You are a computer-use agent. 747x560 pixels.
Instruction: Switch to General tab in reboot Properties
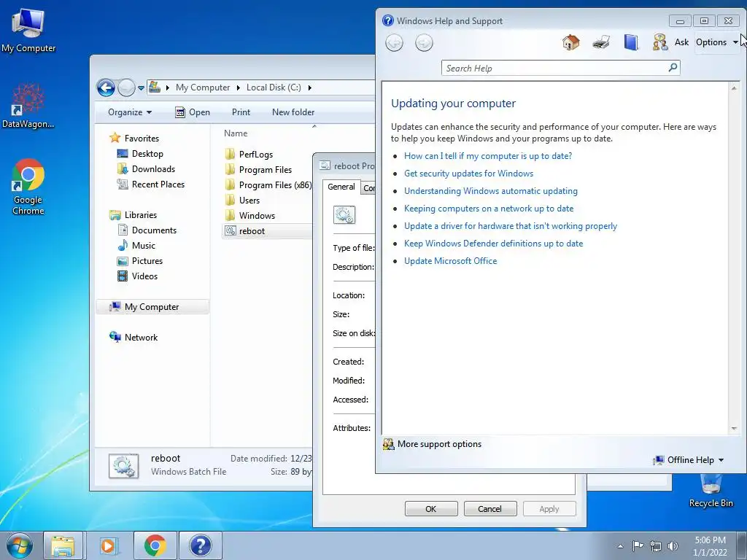click(341, 187)
